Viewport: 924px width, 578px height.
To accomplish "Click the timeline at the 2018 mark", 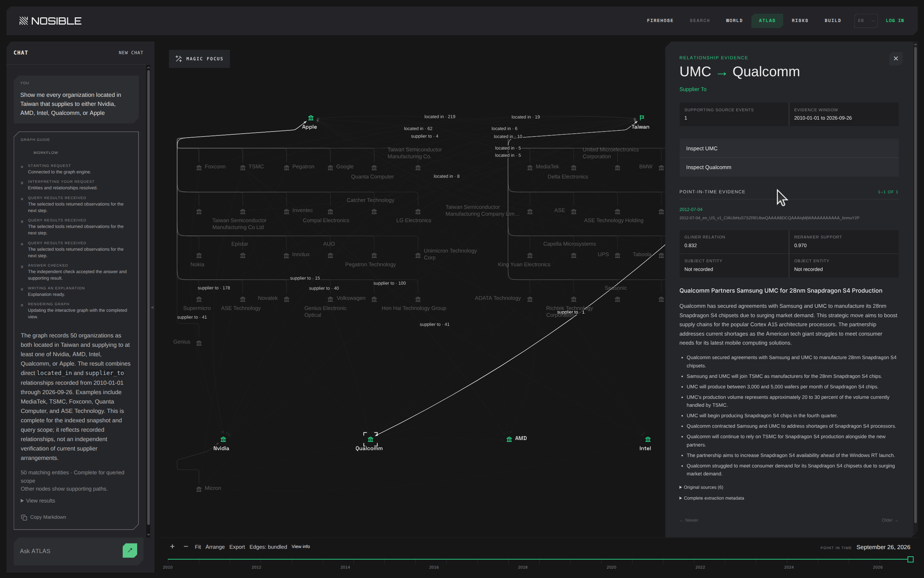I will [523, 559].
